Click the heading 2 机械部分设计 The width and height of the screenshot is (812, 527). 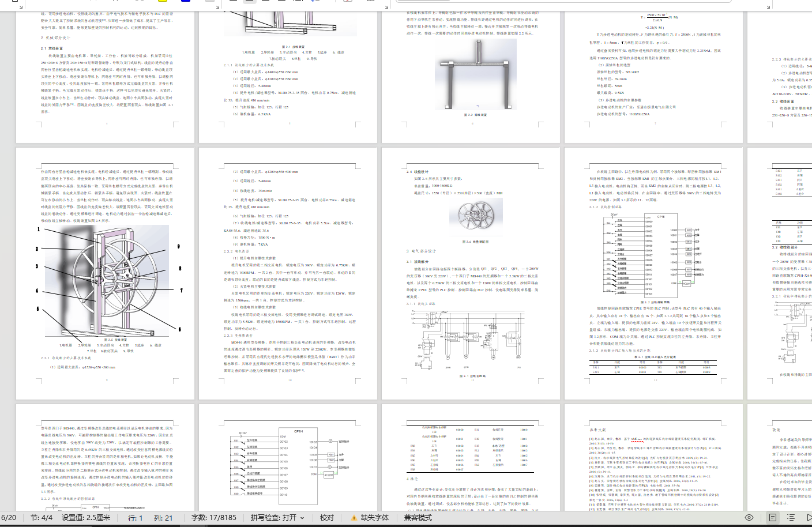(x=55, y=38)
